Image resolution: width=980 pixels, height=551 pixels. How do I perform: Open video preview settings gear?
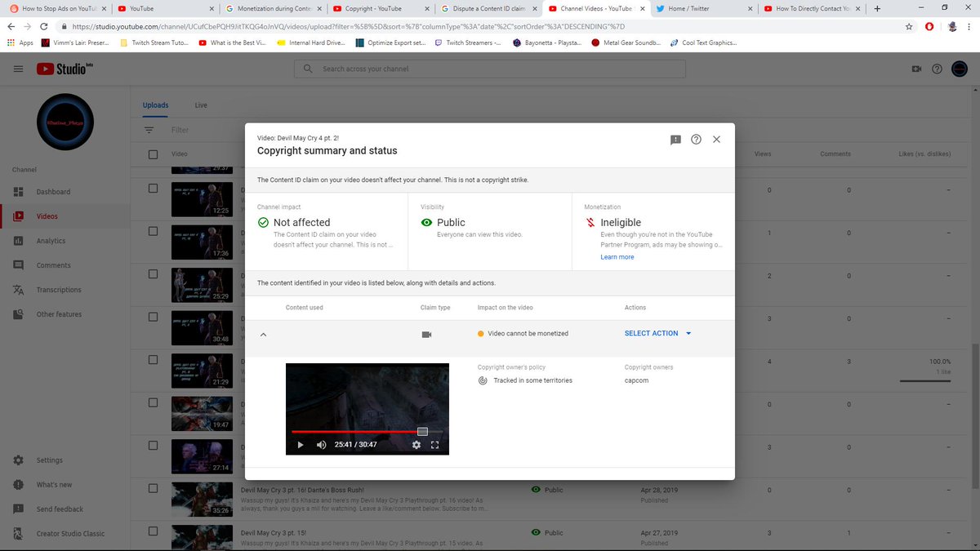tap(416, 445)
